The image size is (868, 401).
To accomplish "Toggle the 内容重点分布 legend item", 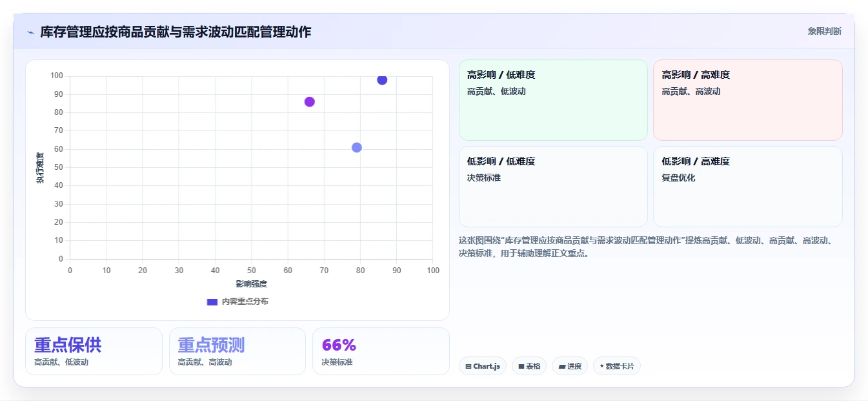I will (x=237, y=302).
